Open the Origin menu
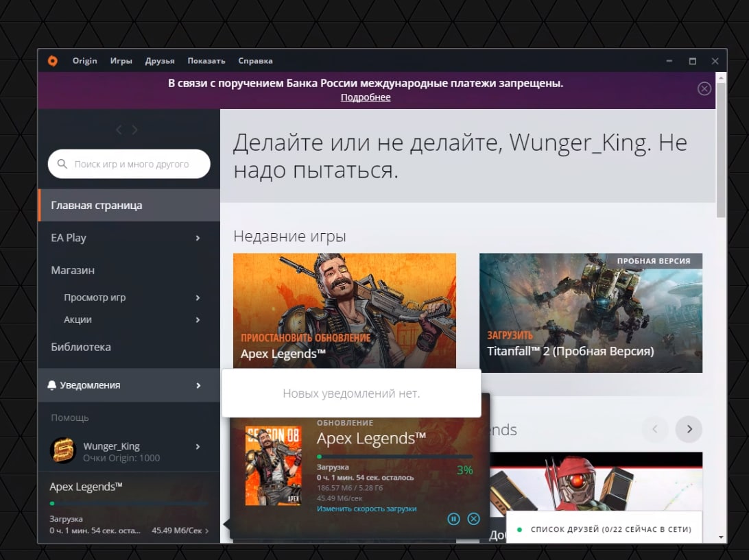The image size is (749, 560). click(84, 60)
